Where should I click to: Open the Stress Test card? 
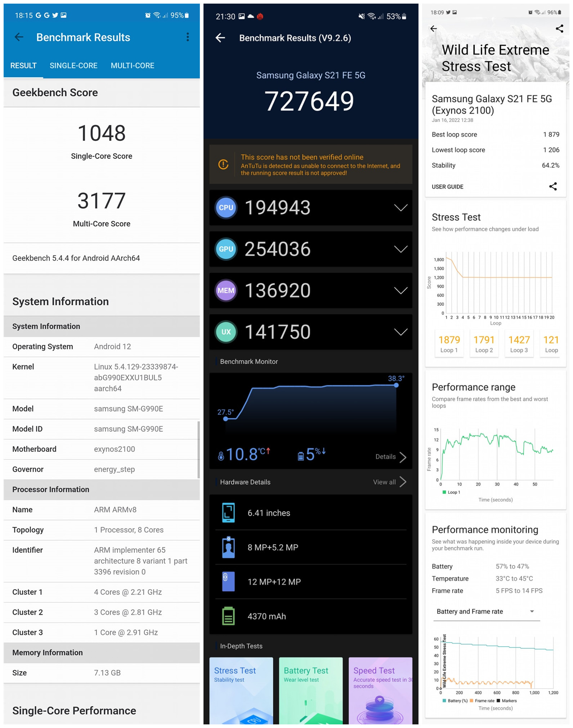241,690
